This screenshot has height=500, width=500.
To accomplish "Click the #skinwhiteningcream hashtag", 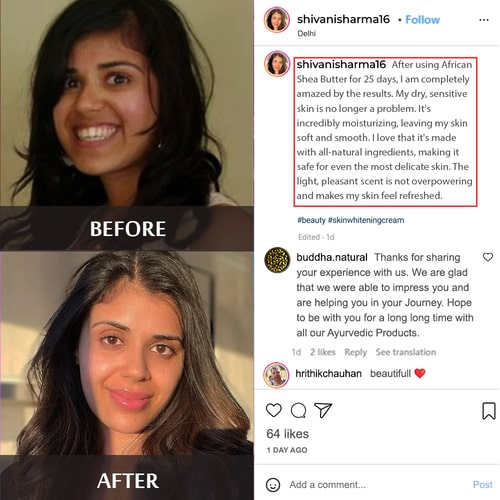I will pyautogui.click(x=366, y=220).
